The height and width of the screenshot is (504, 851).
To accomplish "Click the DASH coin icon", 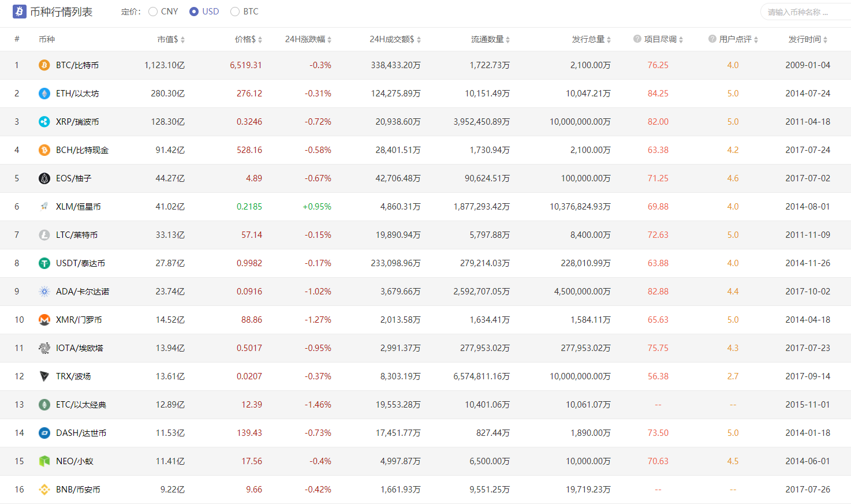I will pos(44,433).
